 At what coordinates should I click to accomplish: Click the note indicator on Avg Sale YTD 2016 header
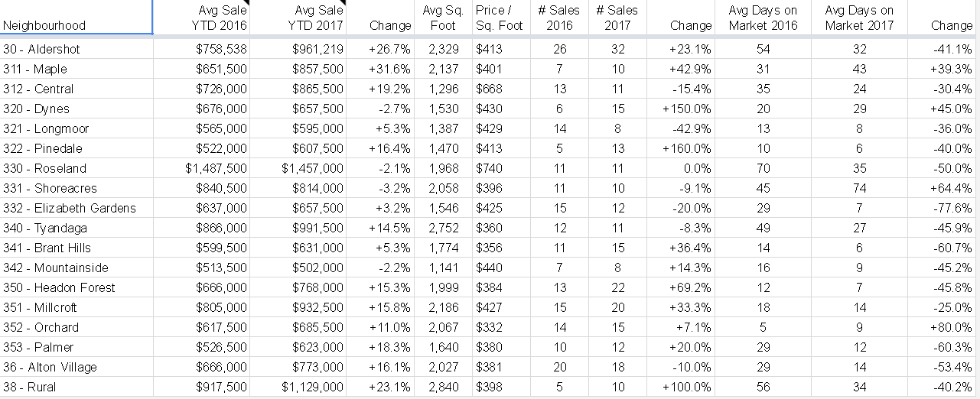coord(246,3)
